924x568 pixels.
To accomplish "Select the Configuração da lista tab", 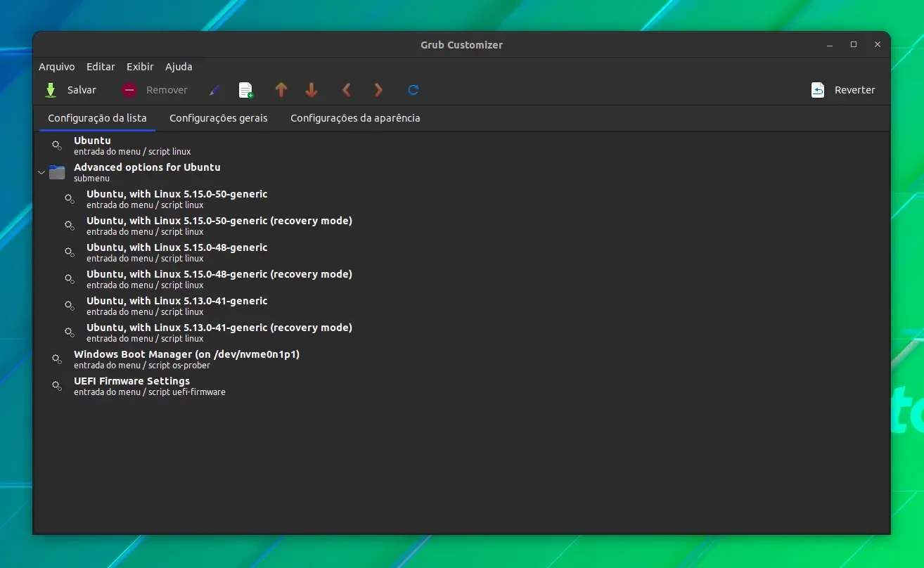I will click(97, 118).
